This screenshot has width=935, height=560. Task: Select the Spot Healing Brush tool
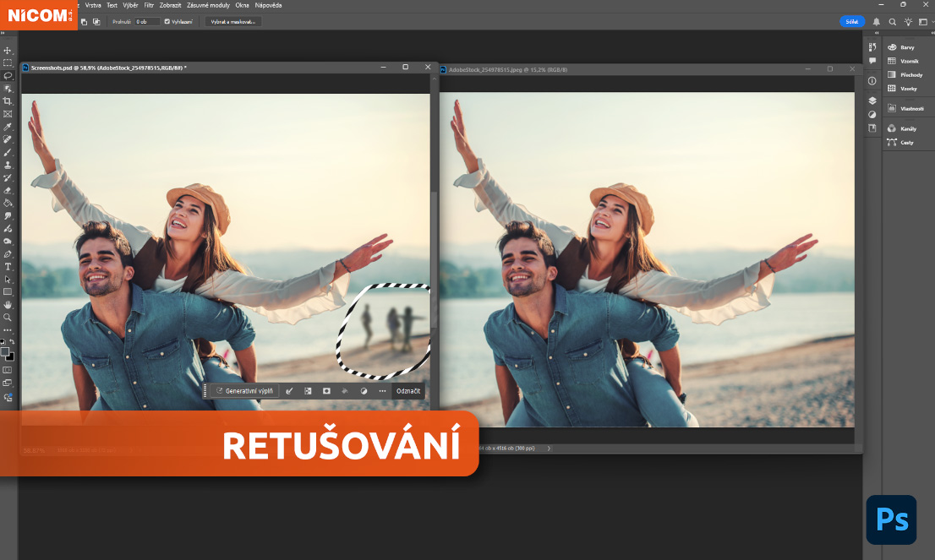(8, 139)
